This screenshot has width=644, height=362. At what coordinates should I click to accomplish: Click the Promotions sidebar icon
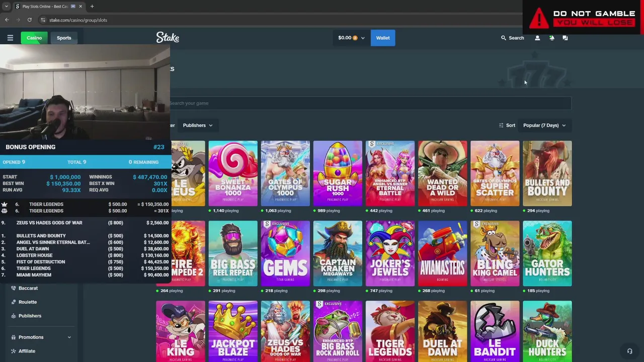tap(14, 337)
